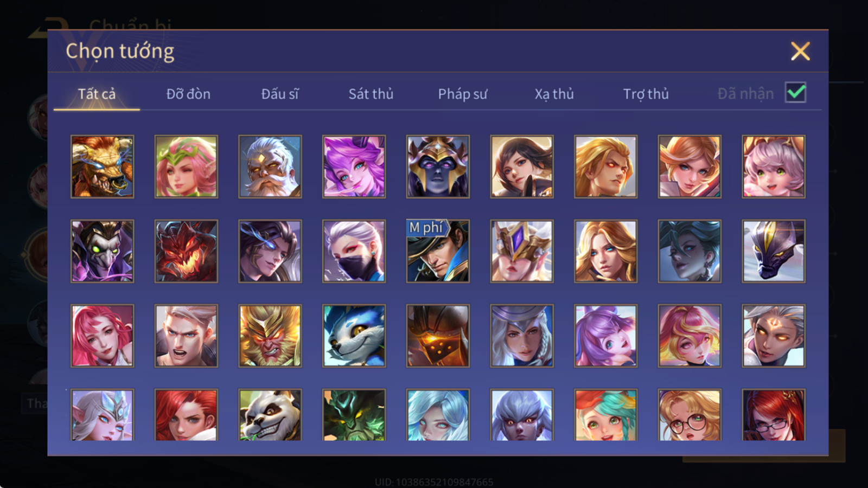This screenshot has height=488, width=868.
Task: Pick the hero marked "M phí"
Action: click(438, 251)
